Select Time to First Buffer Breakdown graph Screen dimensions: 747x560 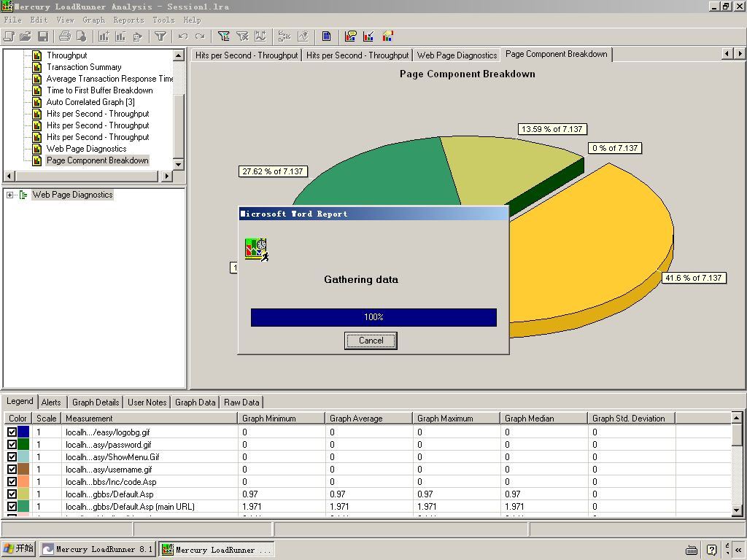[99, 90]
